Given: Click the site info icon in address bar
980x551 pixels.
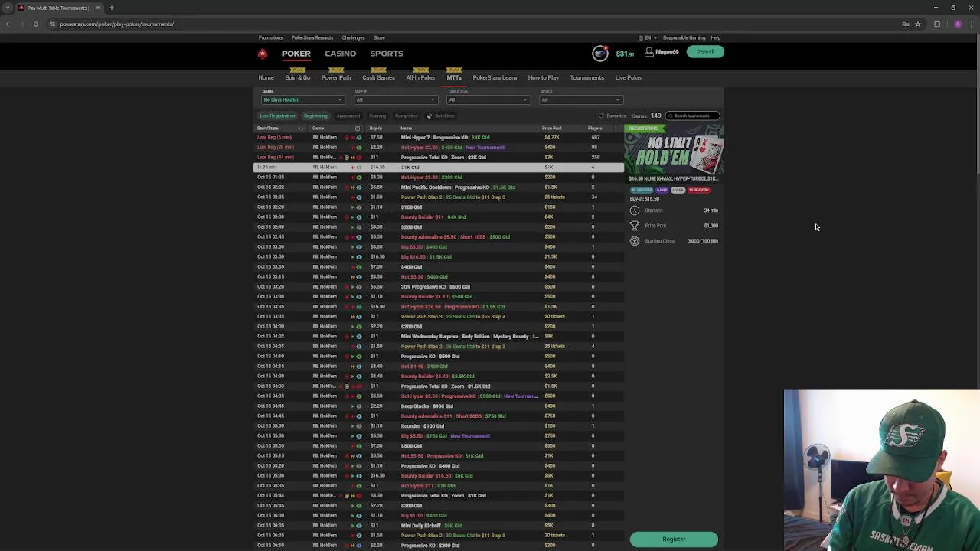Looking at the screenshot, I should (x=52, y=24).
